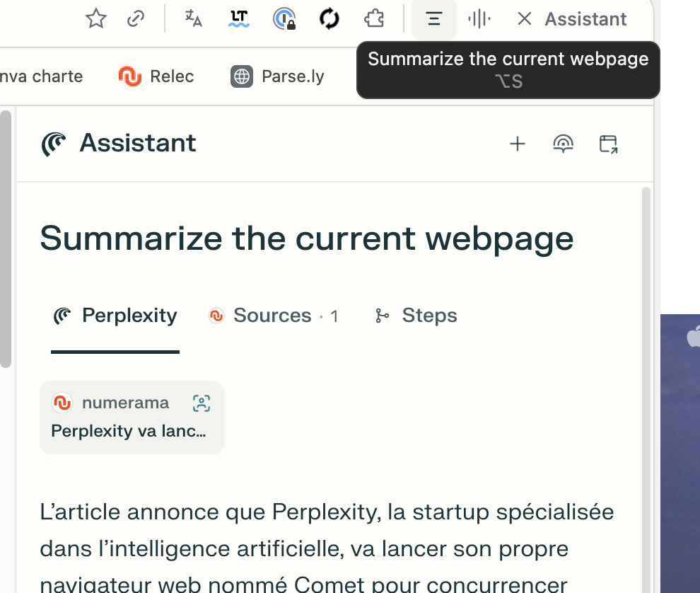
Task: Open the numerama source card
Action: click(132, 417)
